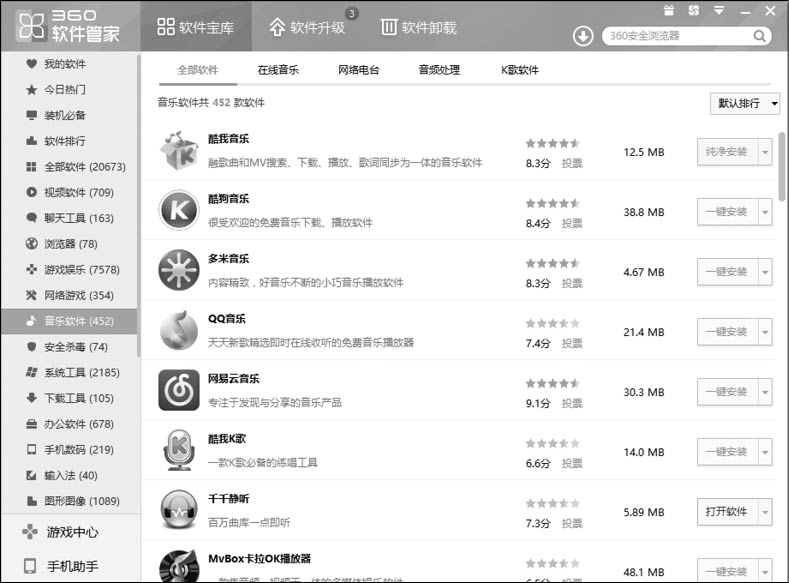Select 网络游戏 (354) category
Viewport: 789px width, 583px height.
click(69, 295)
